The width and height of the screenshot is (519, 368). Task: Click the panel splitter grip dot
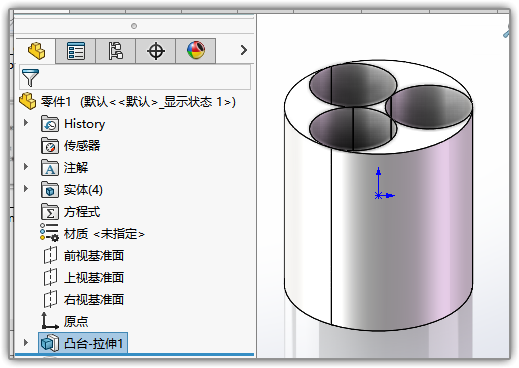134,26
